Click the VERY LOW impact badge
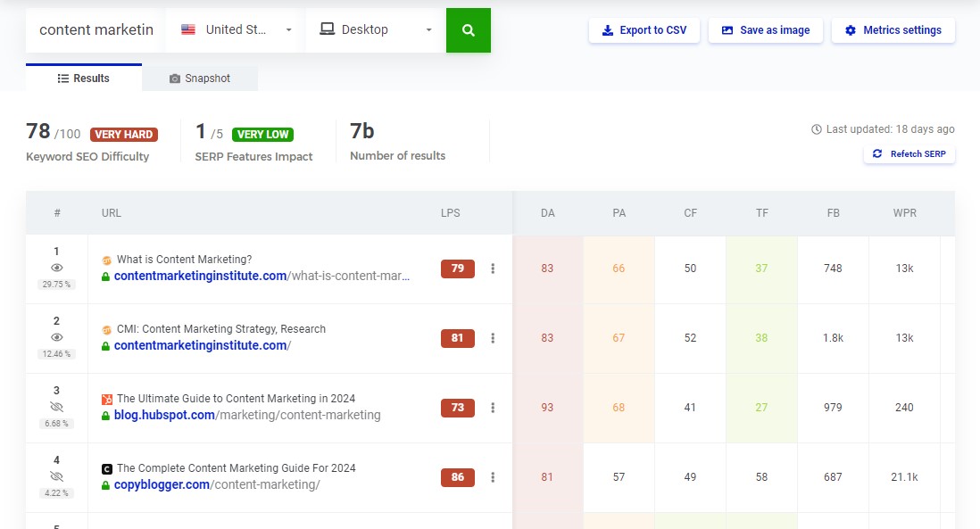The image size is (980, 529). (x=262, y=135)
